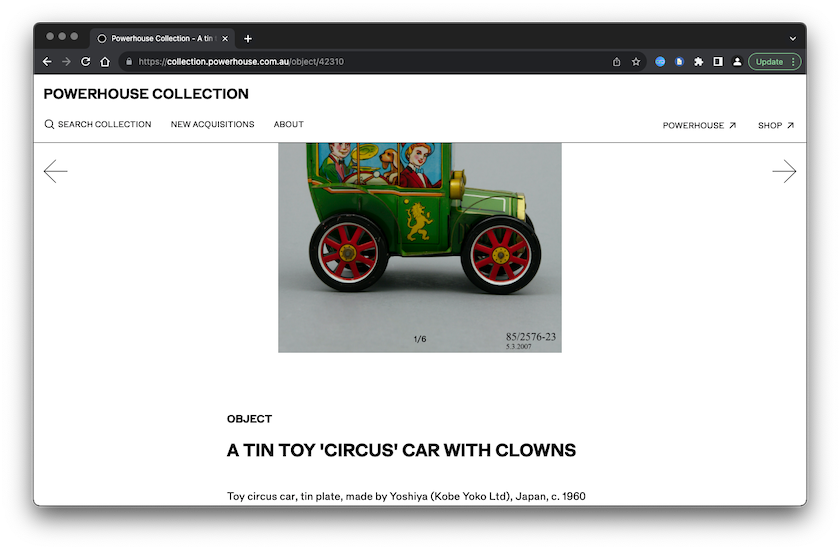Open the user profile icon
The height and width of the screenshot is (550, 840).
[737, 61]
